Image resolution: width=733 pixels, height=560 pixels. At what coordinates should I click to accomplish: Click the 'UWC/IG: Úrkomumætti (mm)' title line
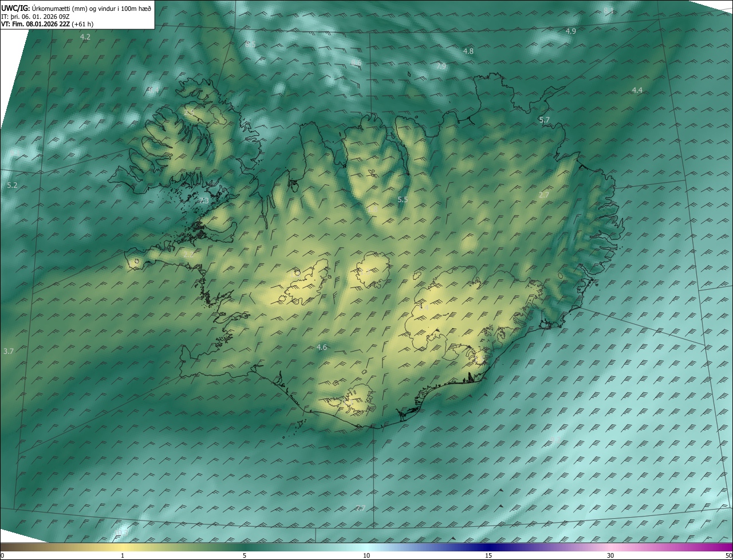[x=76, y=8]
